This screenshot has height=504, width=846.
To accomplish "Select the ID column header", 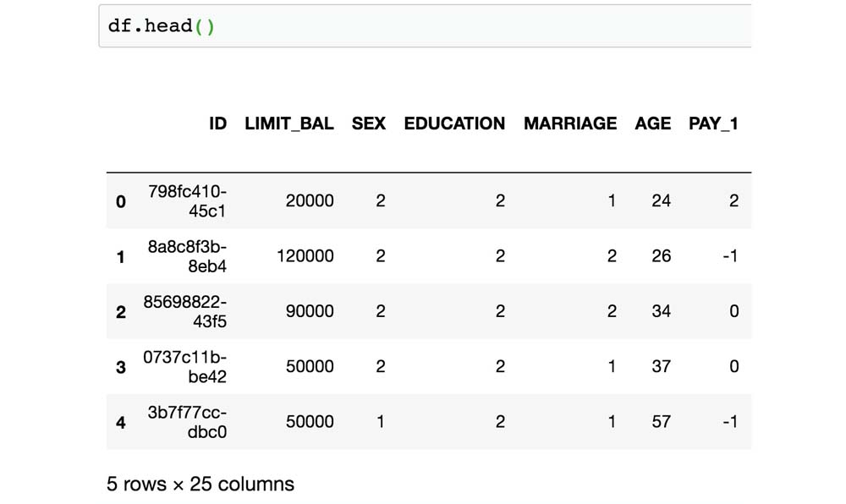I will tap(218, 123).
